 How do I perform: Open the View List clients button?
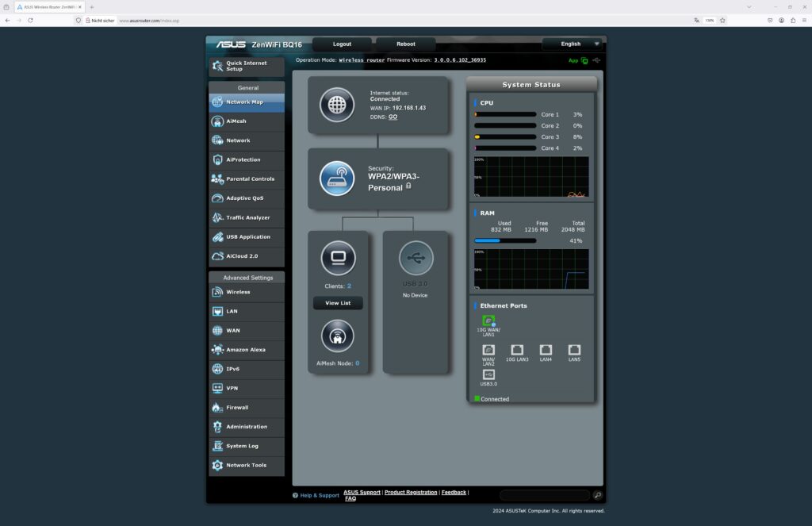pyautogui.click(x=338, y=303)
